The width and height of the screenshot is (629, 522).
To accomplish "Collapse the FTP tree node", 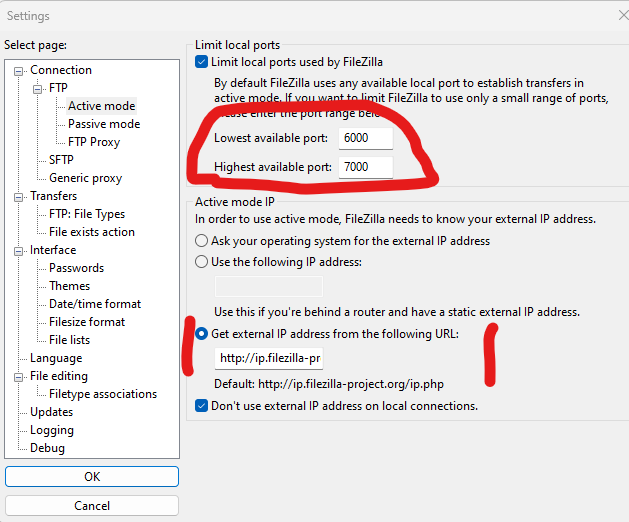I will (x=39, y=88).
